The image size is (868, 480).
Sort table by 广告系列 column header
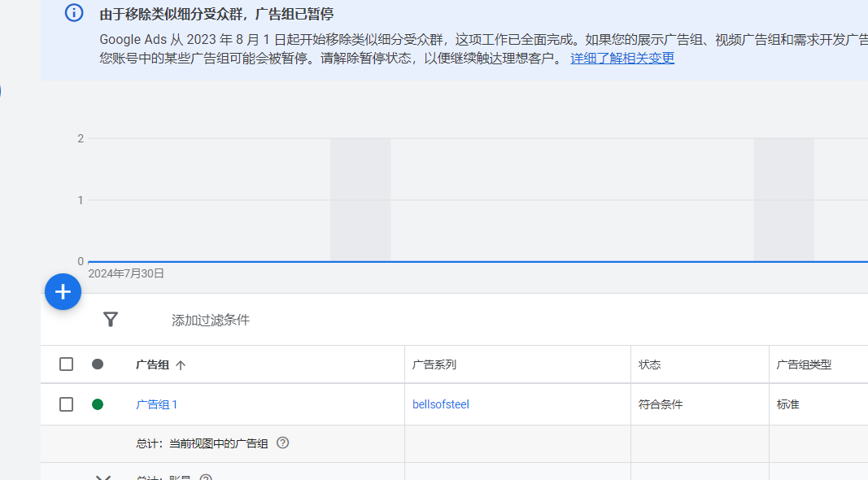click(x=434, y=364)
